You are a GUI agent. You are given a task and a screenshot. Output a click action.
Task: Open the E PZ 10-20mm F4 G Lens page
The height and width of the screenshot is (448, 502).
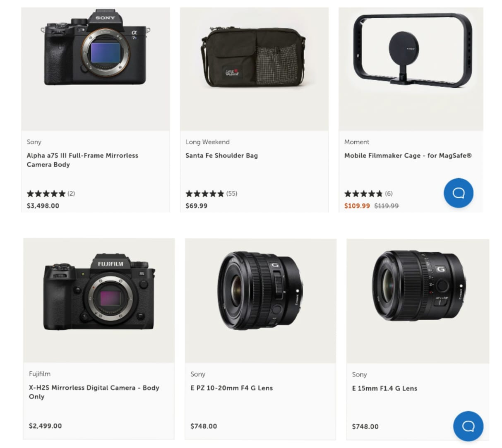pos(231,388)
